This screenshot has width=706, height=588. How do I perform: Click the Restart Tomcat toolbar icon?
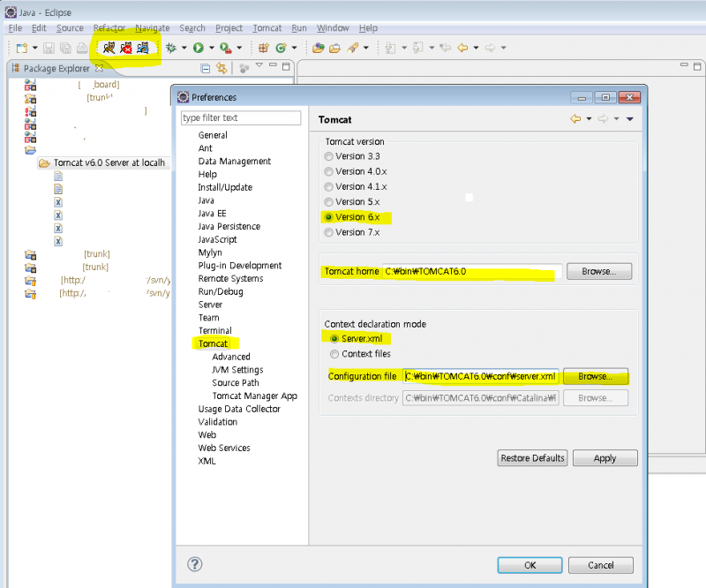tap(143, 48)
